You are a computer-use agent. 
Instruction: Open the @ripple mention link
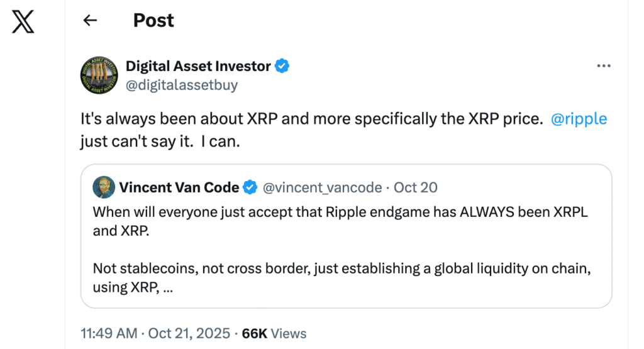(x=579, y=119)
